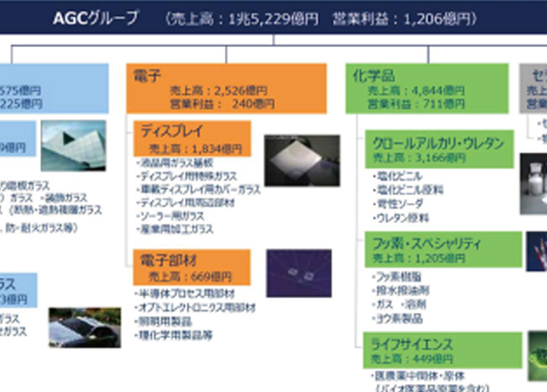This screenshot has width=547, height=392.
Task: Open the ディスプレイ sub-segment box
Action: pos(192,138)
